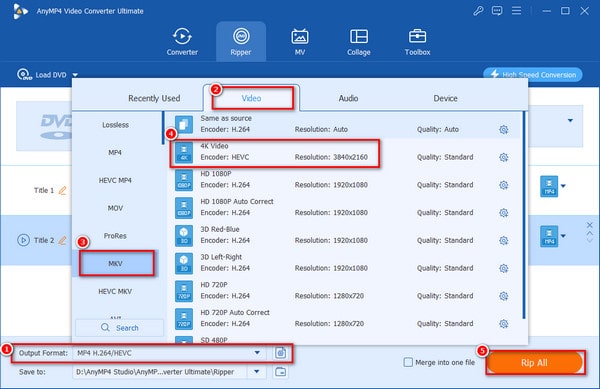Screen dimensions: 600x389
Task: Select 'Quality: Standard' in HD 720P row
Action: (445, 296)
